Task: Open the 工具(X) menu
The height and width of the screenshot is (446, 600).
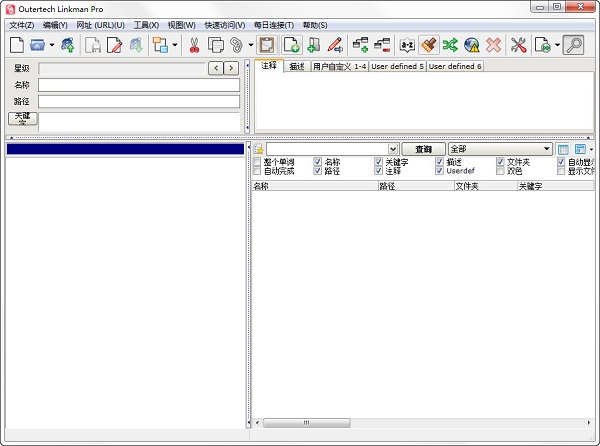Action: coord(146,24)
